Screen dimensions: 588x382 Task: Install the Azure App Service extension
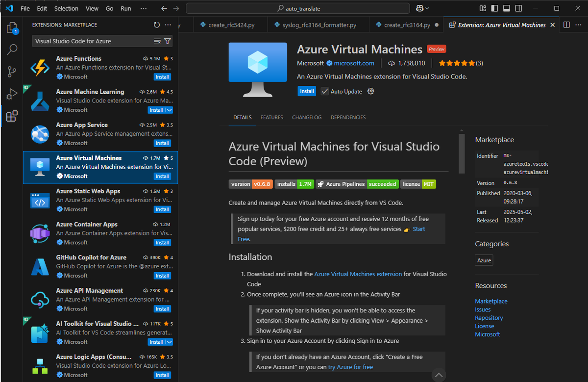tap(162, 143)
